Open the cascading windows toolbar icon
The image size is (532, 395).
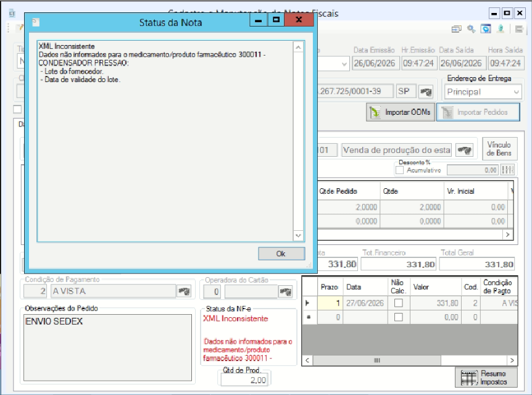pos(456,29)
